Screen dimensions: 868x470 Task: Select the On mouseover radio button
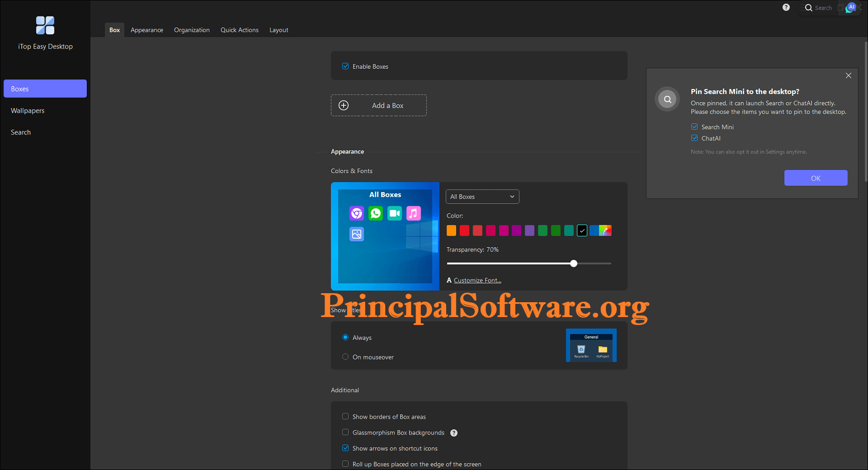point(346,357)
